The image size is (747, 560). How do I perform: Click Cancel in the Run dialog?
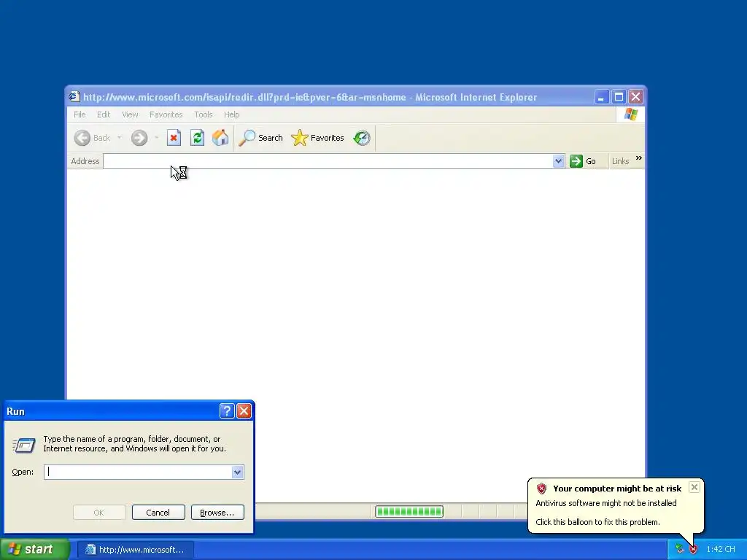point(158,513)
